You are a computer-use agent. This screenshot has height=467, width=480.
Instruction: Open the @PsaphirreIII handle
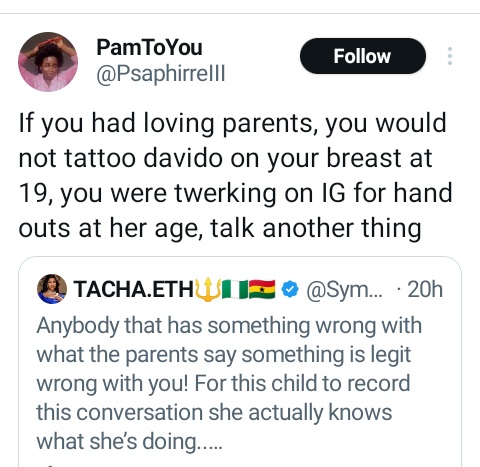[x=161, y=73]
